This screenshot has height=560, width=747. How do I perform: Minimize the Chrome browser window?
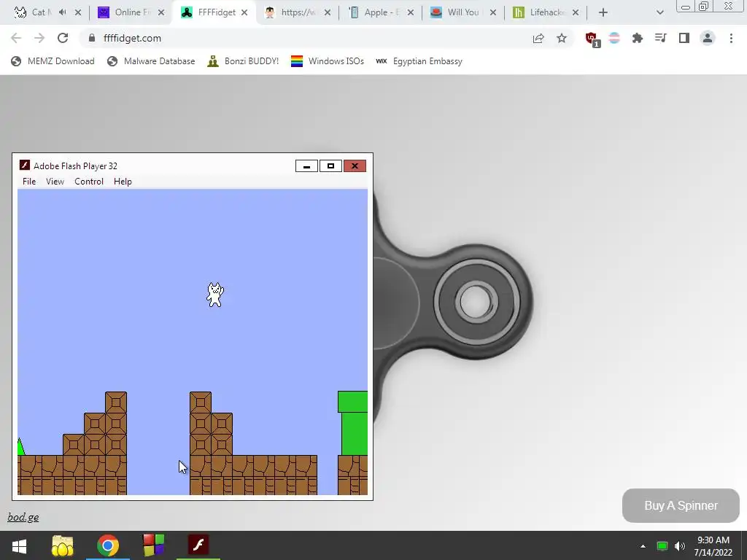(686, 7)
